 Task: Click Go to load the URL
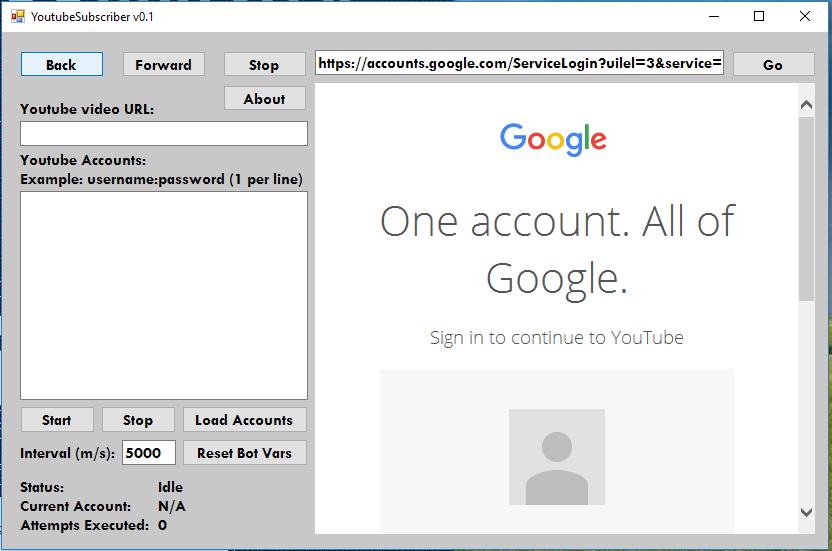click(773, 65)
